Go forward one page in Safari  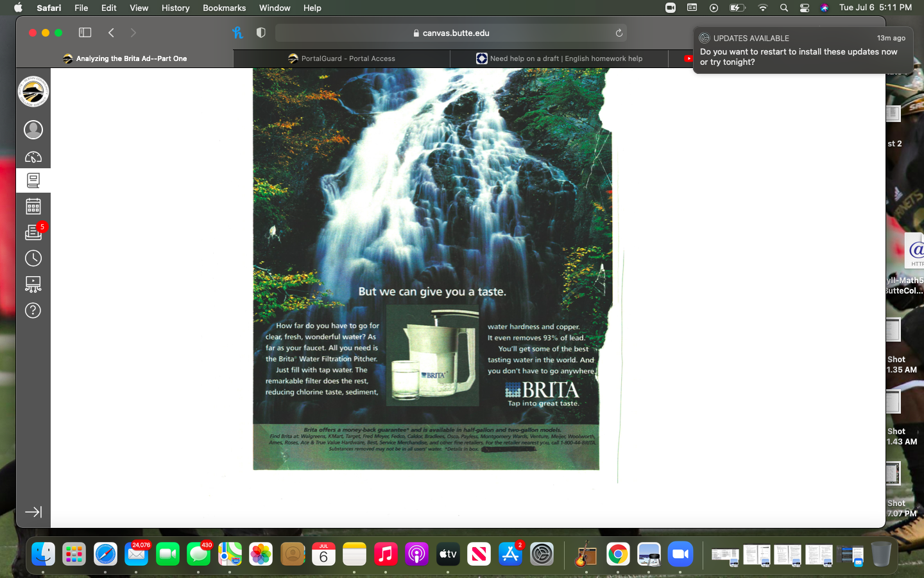coord(133,33)
